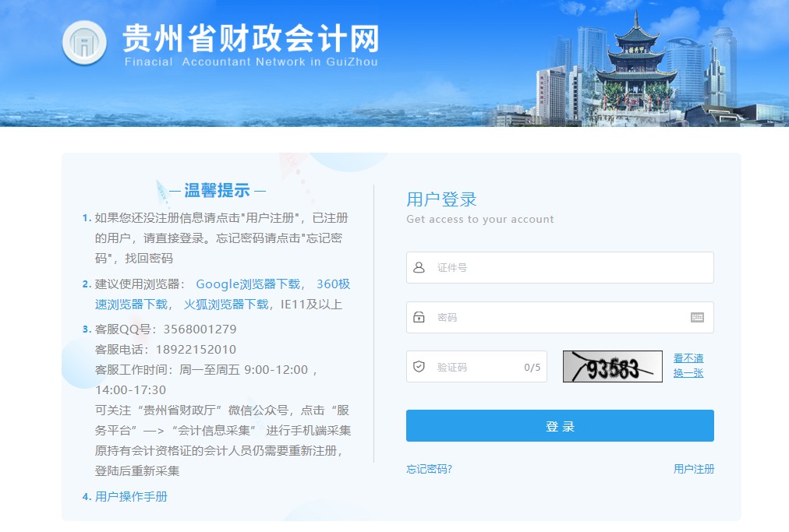Click the shield icon in the 验证码 field

pyautogui.click(x=419, y=367)
